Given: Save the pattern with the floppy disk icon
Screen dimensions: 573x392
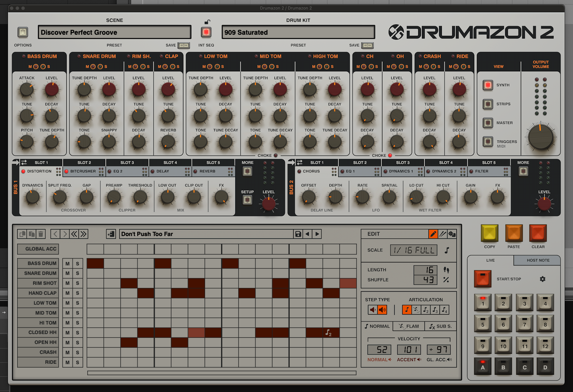Looking at the screenshot, I should pyautogui.click(x=298, y=234).
